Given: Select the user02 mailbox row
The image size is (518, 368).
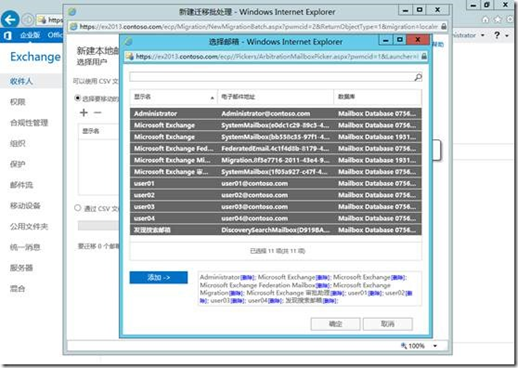Looking at the screenshot, I should coord(276,195).
